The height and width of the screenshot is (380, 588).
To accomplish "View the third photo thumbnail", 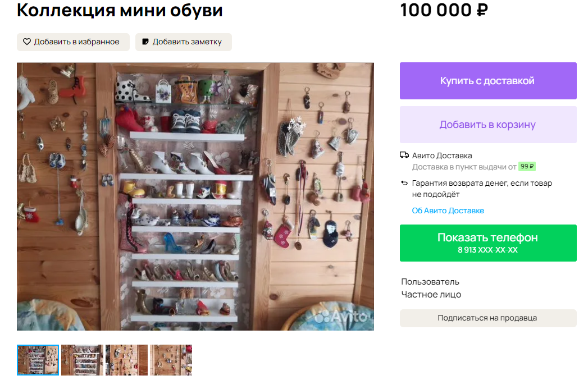I will coord(126,360).
